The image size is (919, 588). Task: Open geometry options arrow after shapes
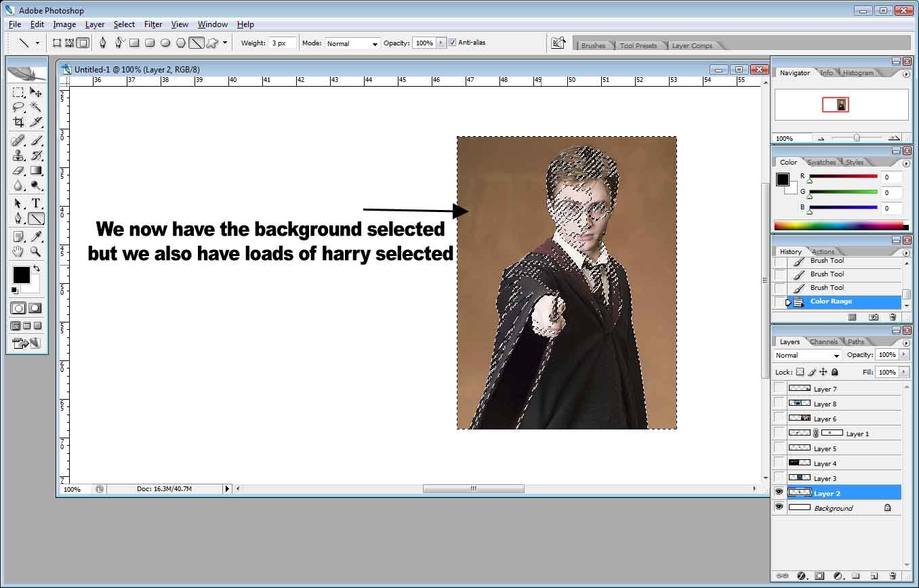[x=225, y=43]
